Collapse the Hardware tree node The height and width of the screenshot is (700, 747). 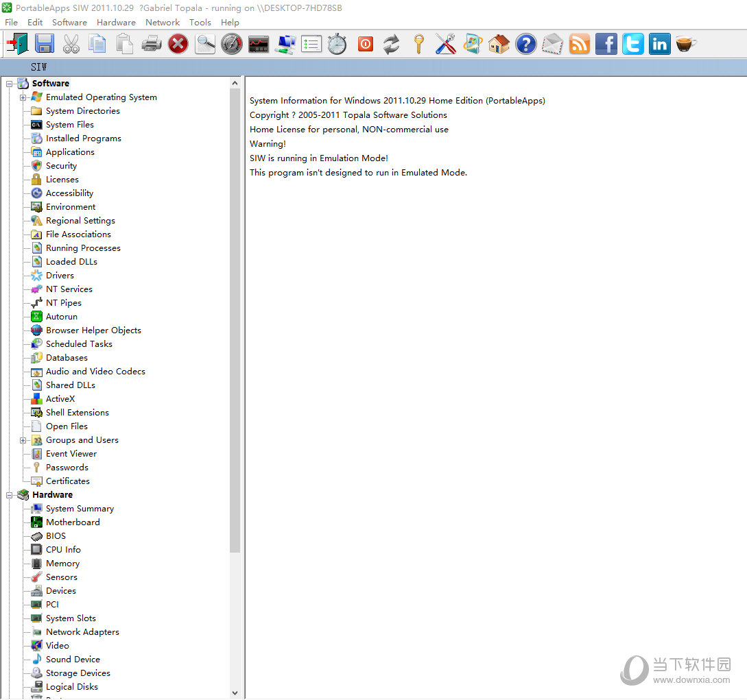(9, 495)
